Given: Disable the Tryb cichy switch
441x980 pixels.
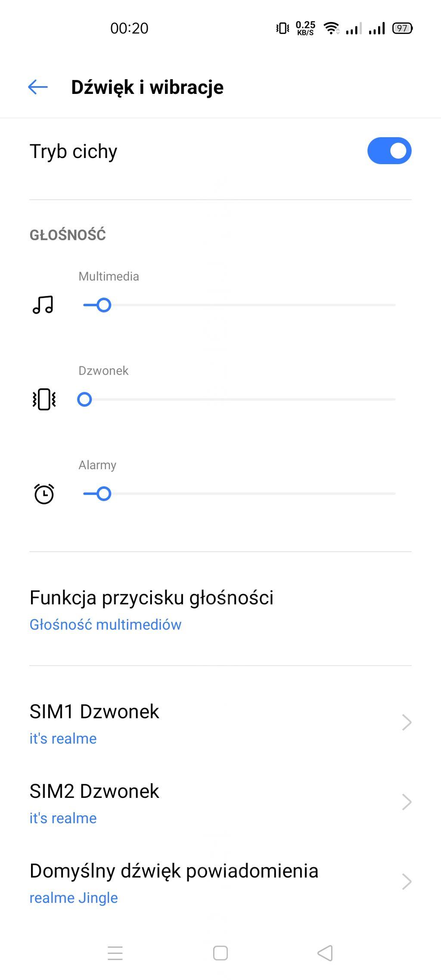Looking at the screenshot, I should (x=389, y=151).
